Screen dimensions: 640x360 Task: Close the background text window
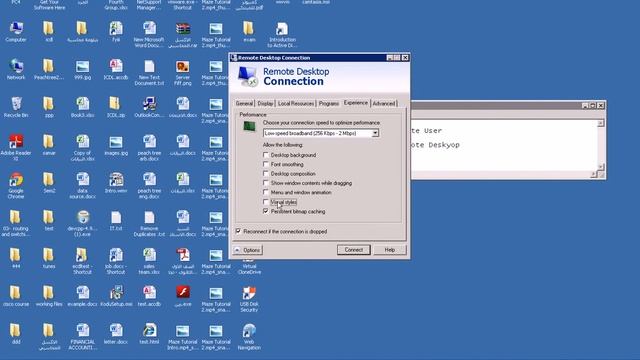[x=601, y=106]
